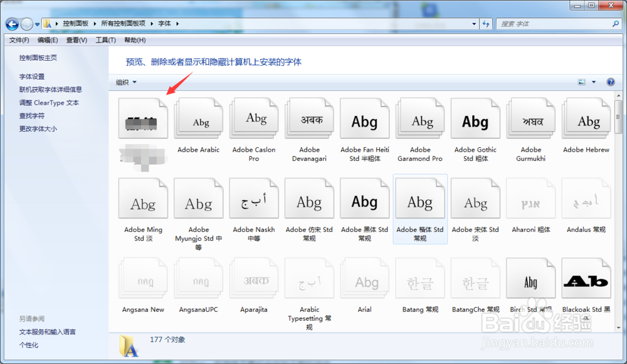Select Adobe 黑体 Std font icon
This screenshot has height=364, width=627.
coord(365,199)
